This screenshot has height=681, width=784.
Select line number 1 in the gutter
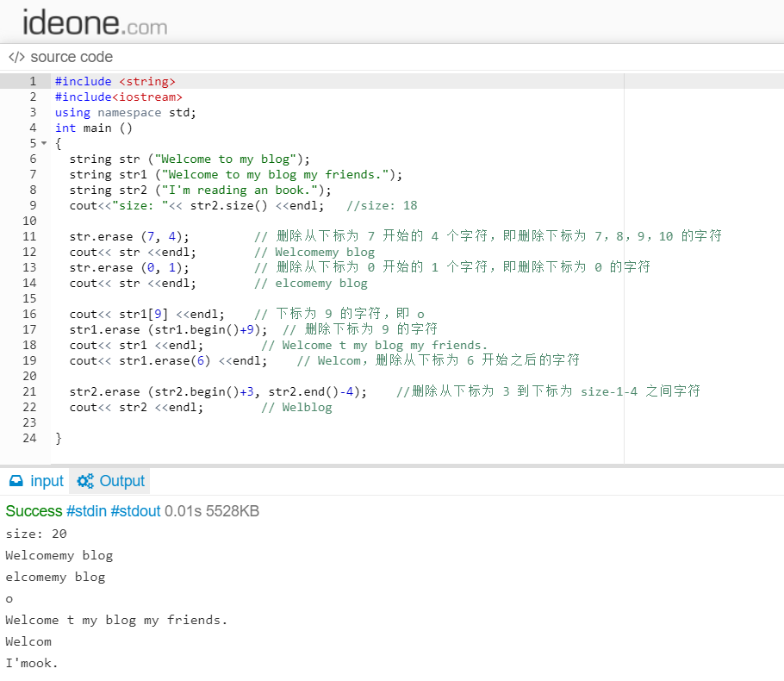[x=33, y=81]
